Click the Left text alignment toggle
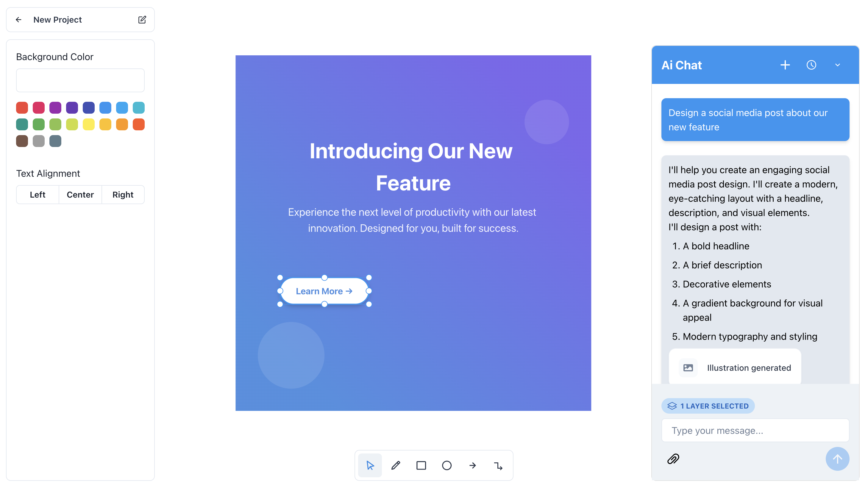This screenshot has height=488, width=868. coord(38,194)
